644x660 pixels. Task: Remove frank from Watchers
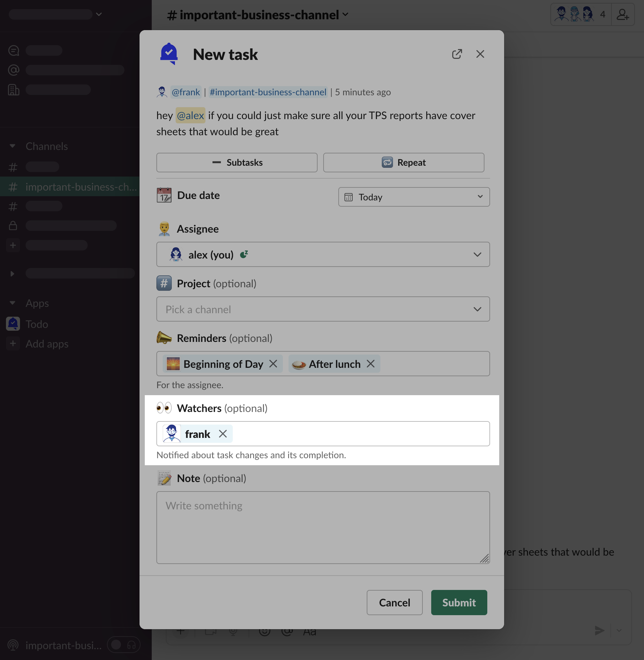tap(223, 434)
